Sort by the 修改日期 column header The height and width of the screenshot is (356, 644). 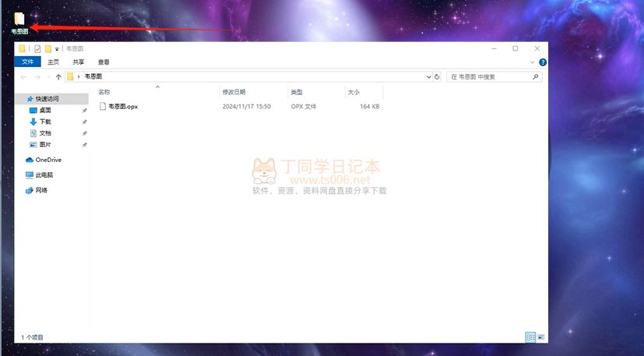click(234, 92)
